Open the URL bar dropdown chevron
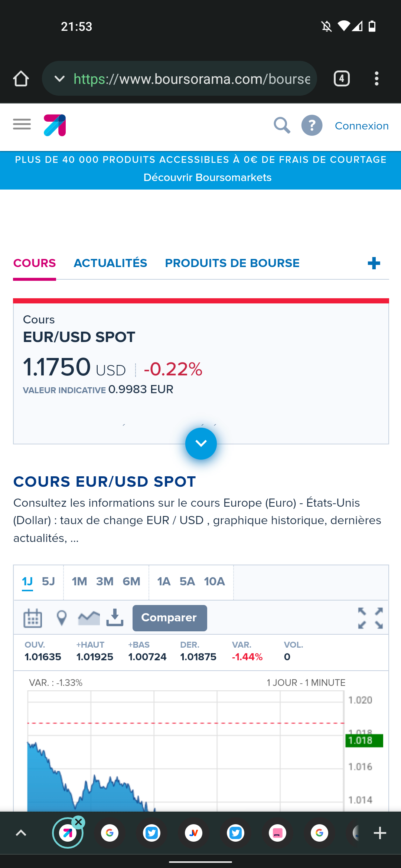 point(59,79)
